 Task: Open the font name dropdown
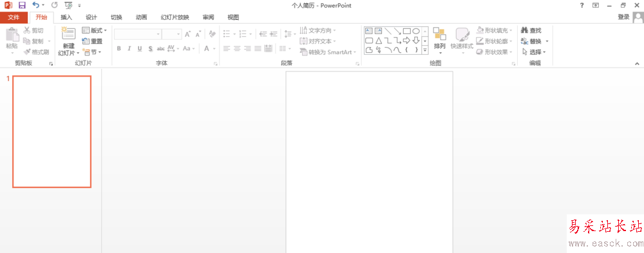click(158, 34)
